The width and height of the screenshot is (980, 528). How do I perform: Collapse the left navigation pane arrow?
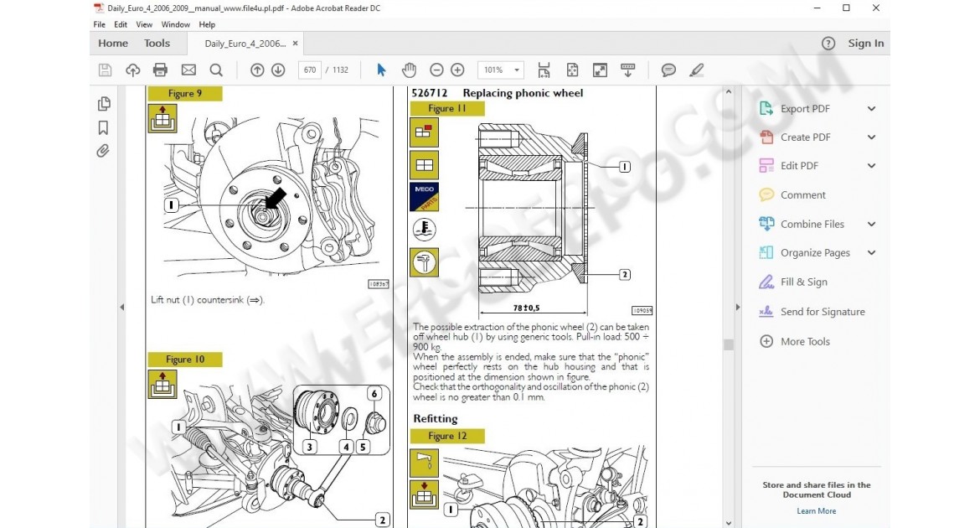click(122, 308)
